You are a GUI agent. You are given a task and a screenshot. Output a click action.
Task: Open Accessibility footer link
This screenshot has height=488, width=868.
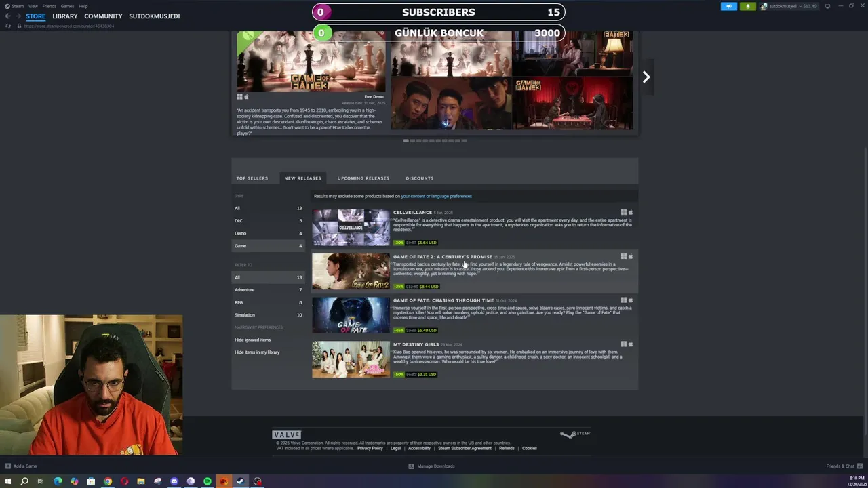tap(419, 449)
